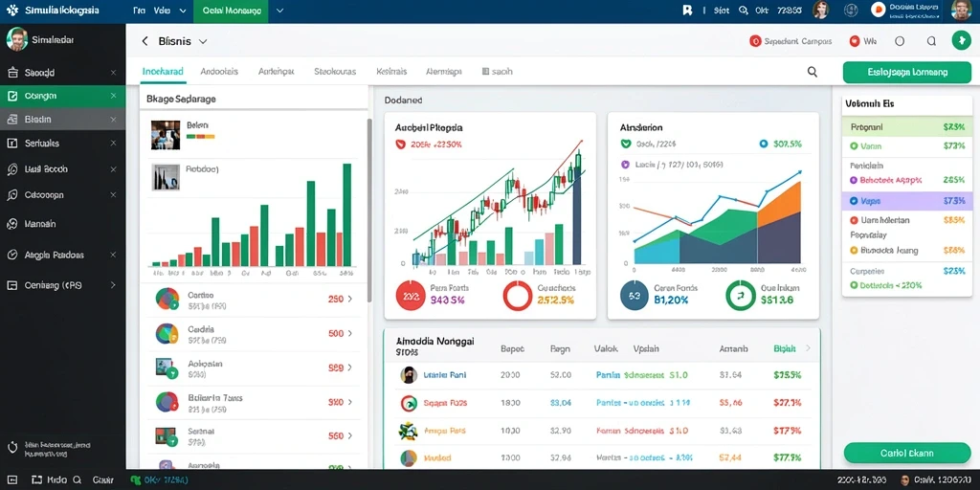Click the search magnifier beside the tab row
The image size is (980, 490).
(812, 72)
